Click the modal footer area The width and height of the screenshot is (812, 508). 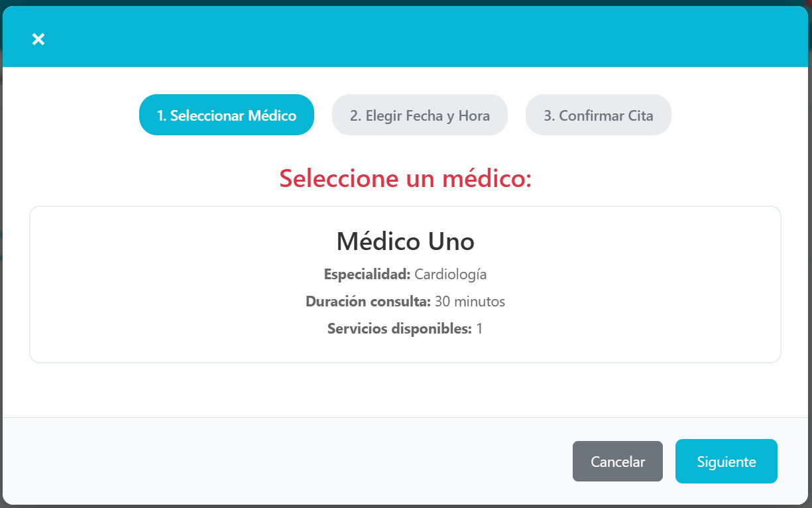coord(265,461)
